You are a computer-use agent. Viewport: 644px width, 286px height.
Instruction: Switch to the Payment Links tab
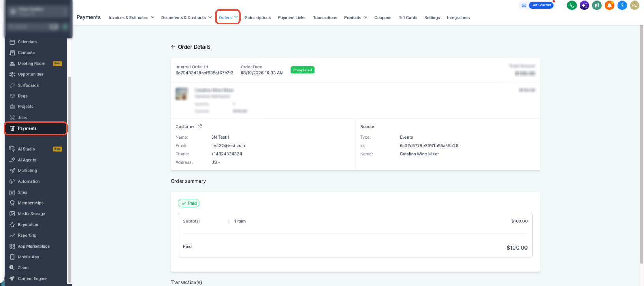point(292,17)
